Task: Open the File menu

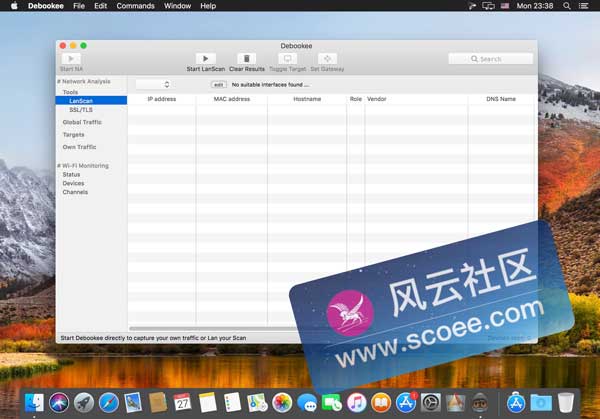Action: click(x=79, y=6)
